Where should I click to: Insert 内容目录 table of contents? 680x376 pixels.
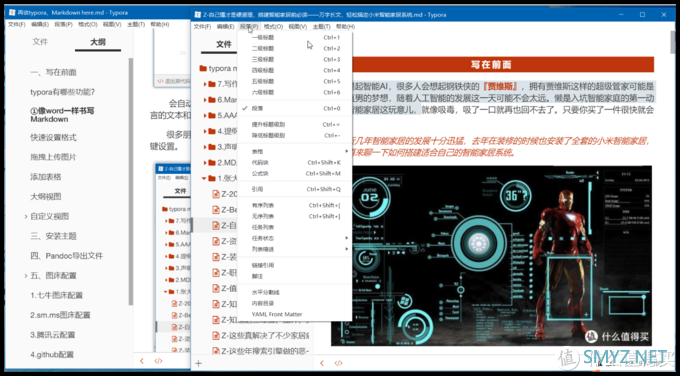(295, 303)
